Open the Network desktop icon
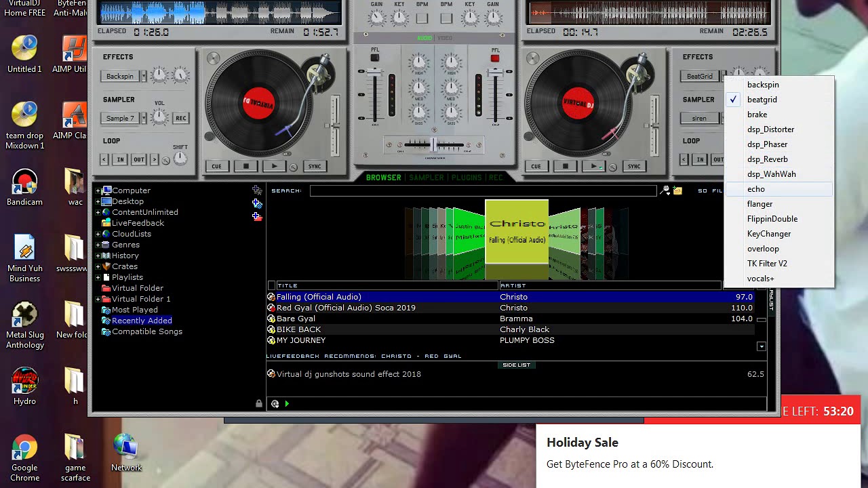Viewport: 868px width, 488px height. pos(126,453)
